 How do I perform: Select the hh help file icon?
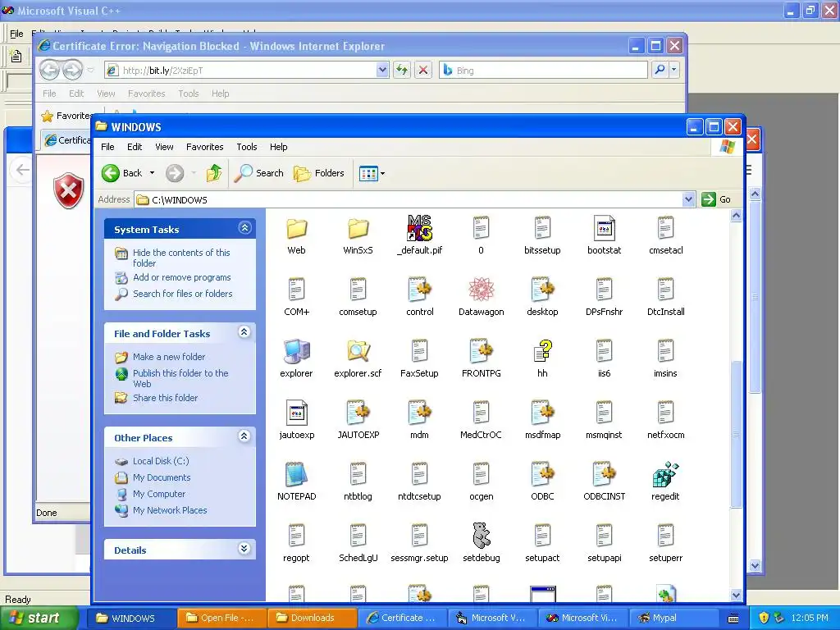coord(542,351)
